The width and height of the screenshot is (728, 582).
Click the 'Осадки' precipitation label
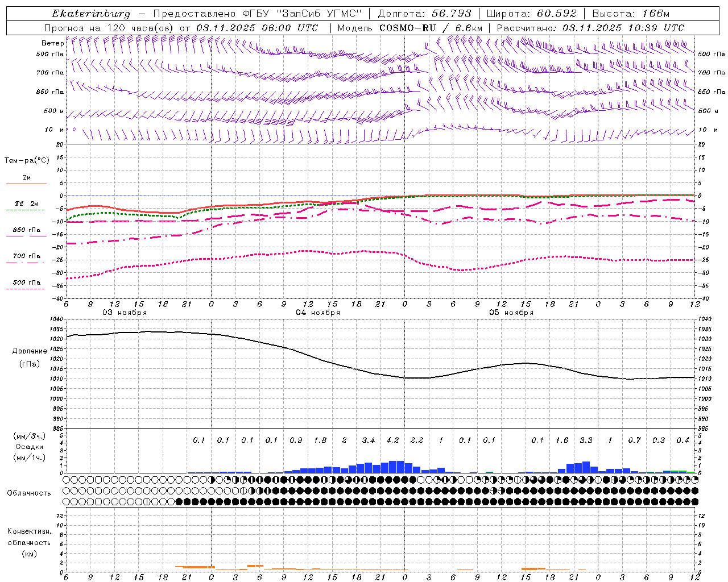(29, 447)
